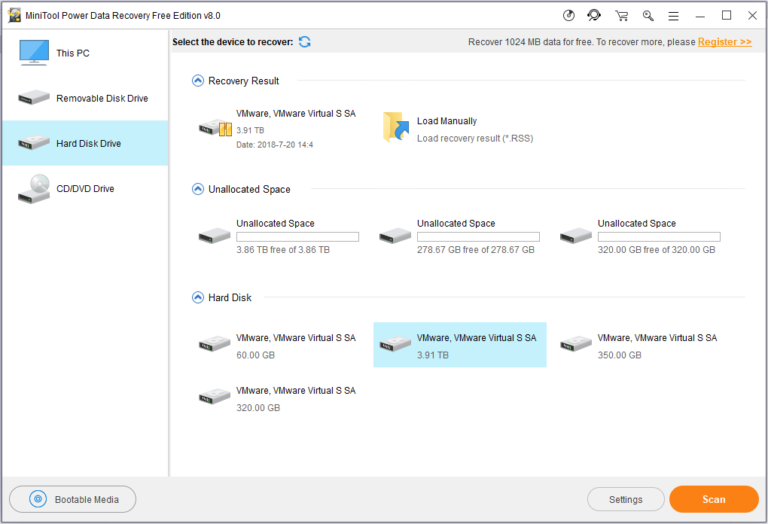The width and height of the screenshot is (768, 524).
Task: Click 'Select the device to recover:' label
Action: coord(233,42)
